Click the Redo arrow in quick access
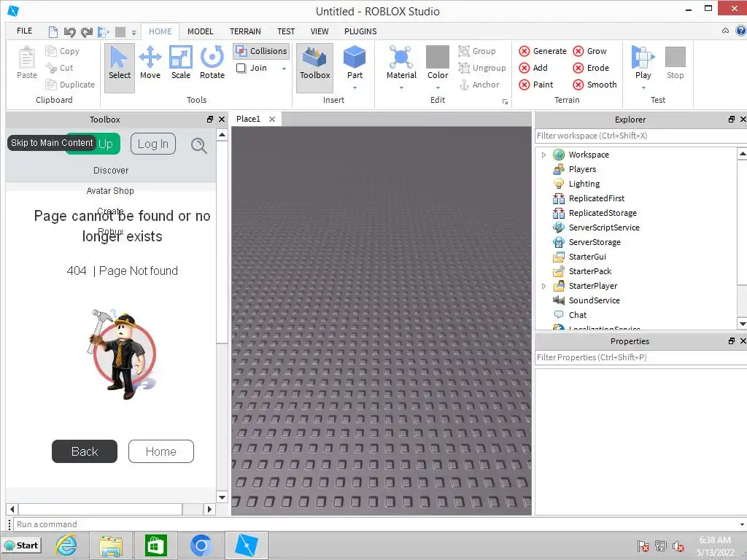The image size is (747, 560). pyautogui.click(x=86, y=32)
